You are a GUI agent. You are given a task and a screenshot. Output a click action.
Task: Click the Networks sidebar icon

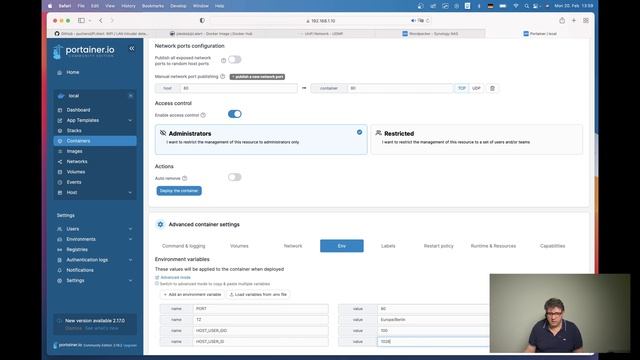pyautogui.click(x=60, y=162)
